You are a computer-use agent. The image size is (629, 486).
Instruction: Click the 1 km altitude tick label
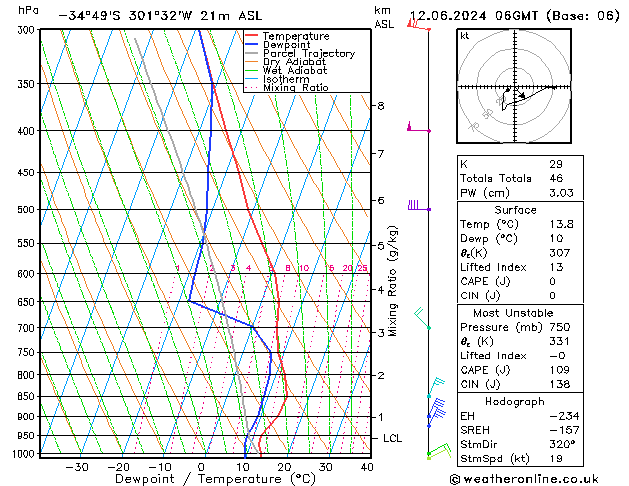[x=381, y=417]
